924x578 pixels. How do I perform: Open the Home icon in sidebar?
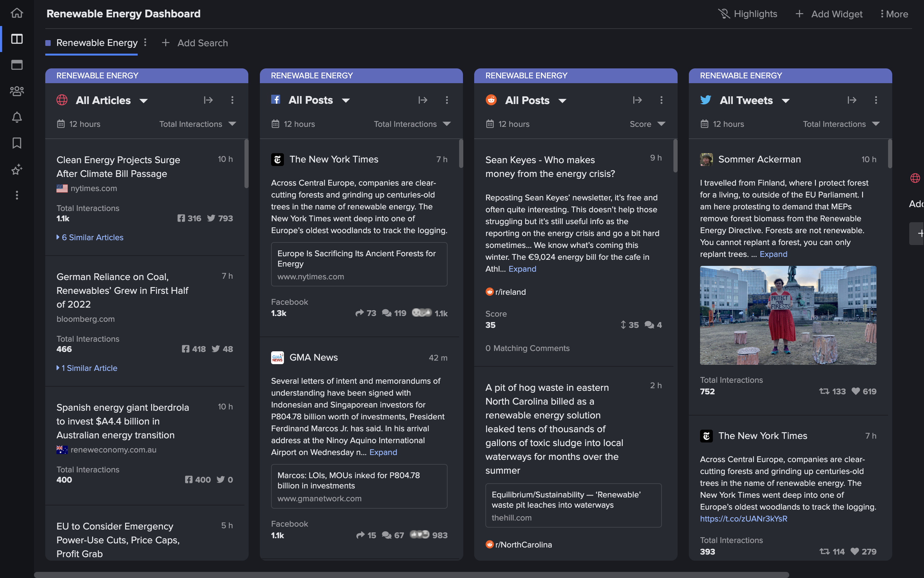pyautogui.click(x=17, y=13)
